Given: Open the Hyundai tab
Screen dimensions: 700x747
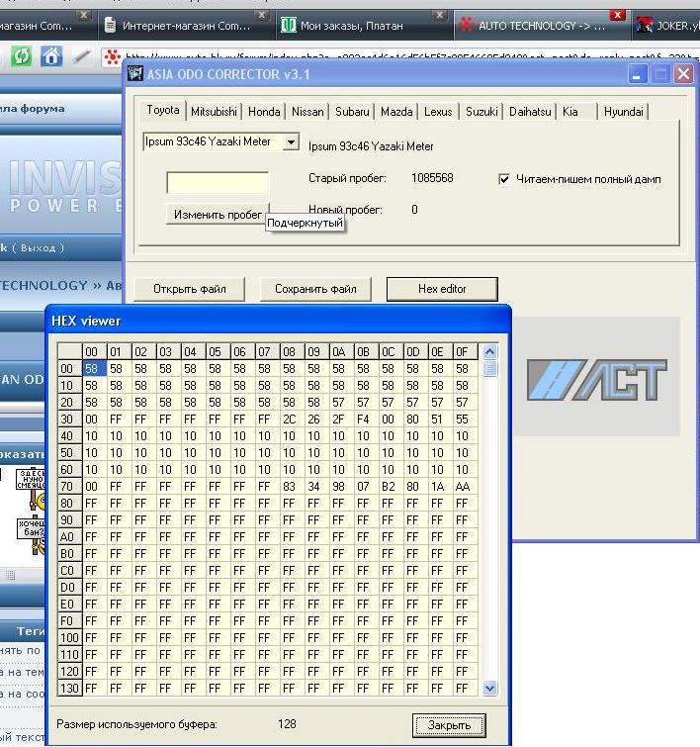Looking at the screenshot, I should click(623, 112).
